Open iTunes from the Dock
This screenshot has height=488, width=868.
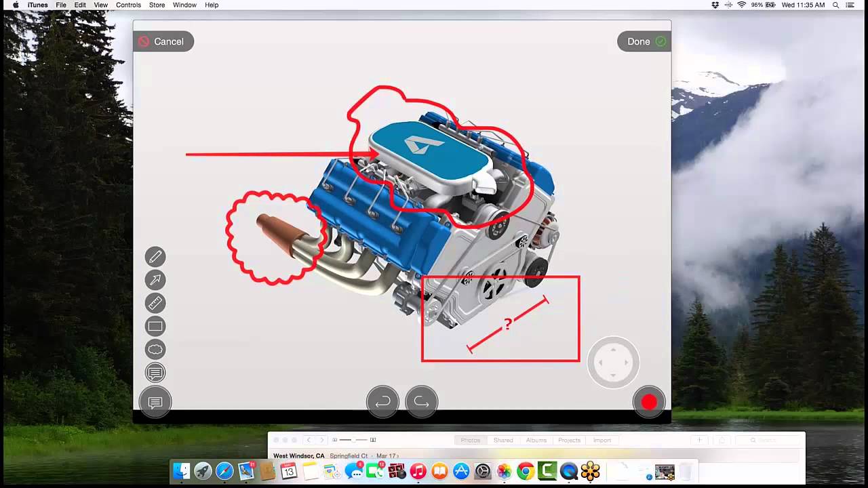[x=418, y=471]
